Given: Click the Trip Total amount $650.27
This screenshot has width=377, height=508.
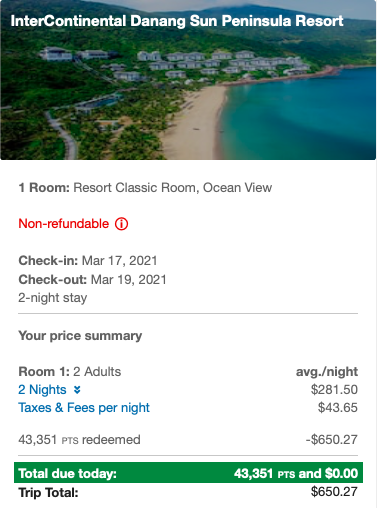Looking at the screenshot, I should pos(334,492).
